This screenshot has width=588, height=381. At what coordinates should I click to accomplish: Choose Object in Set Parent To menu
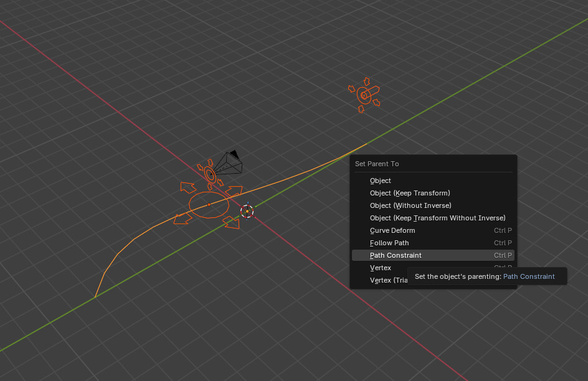tap(433, 181)
